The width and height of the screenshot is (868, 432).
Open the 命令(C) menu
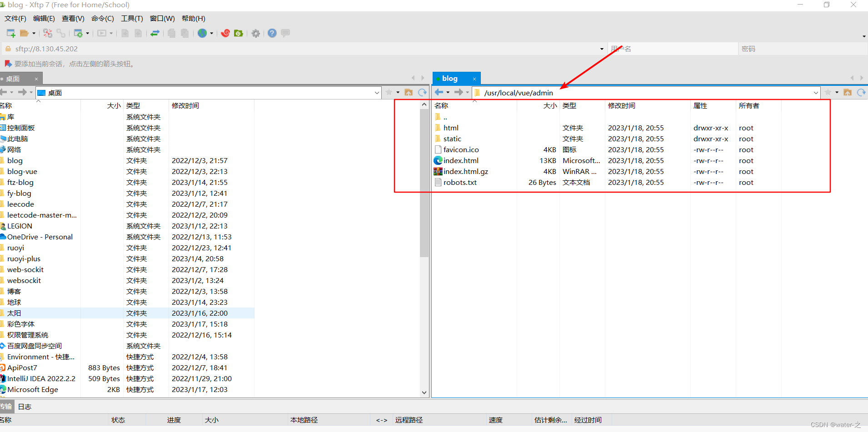click(x=103, y=19)
